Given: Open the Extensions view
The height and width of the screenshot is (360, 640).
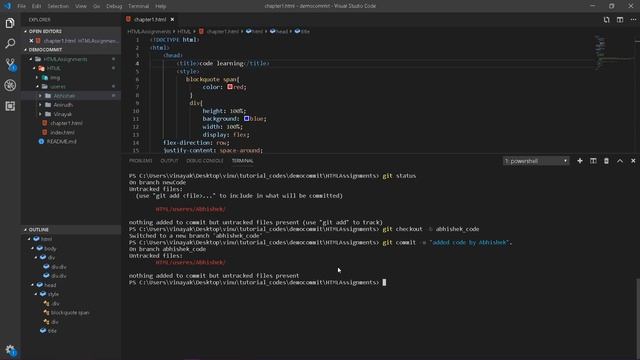Looking at the screenshot, I should point(10,106).
